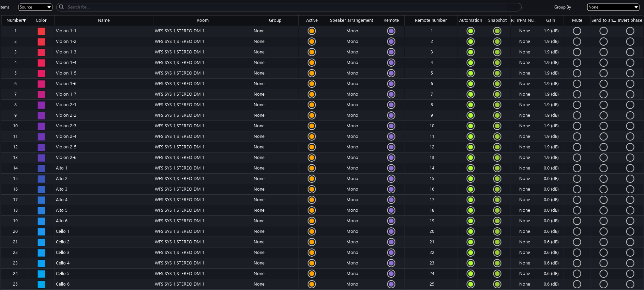Screen dimensions: 644x290
Task: Invert phase on Alto 1
Action: coord(630,168)
